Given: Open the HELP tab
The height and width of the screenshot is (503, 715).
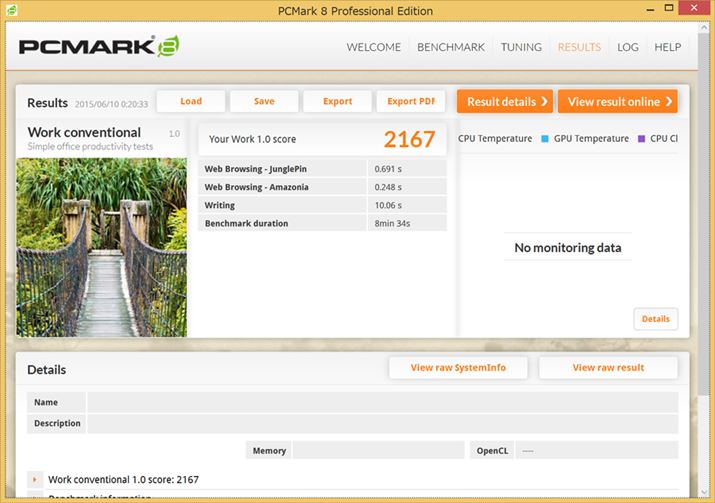Looking at the screenshot, I should pos(668,47).
